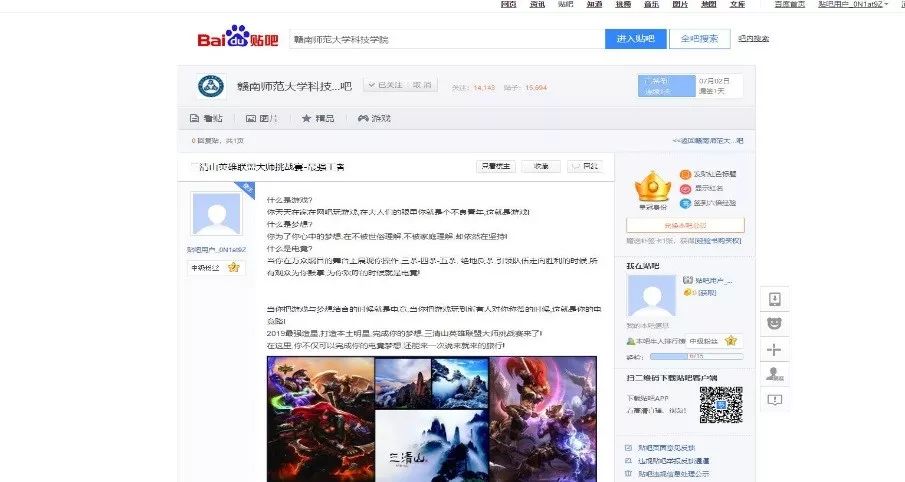Click the page icon beside 看贴
This screenshot has width=905, height=482.
pyautogui.click(x=195, y=118)
